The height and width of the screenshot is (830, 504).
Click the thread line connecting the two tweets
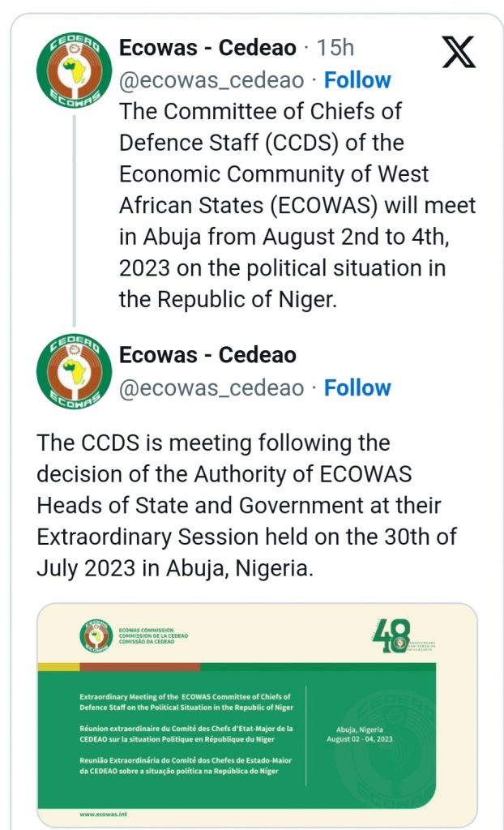[x=74, y=219]
